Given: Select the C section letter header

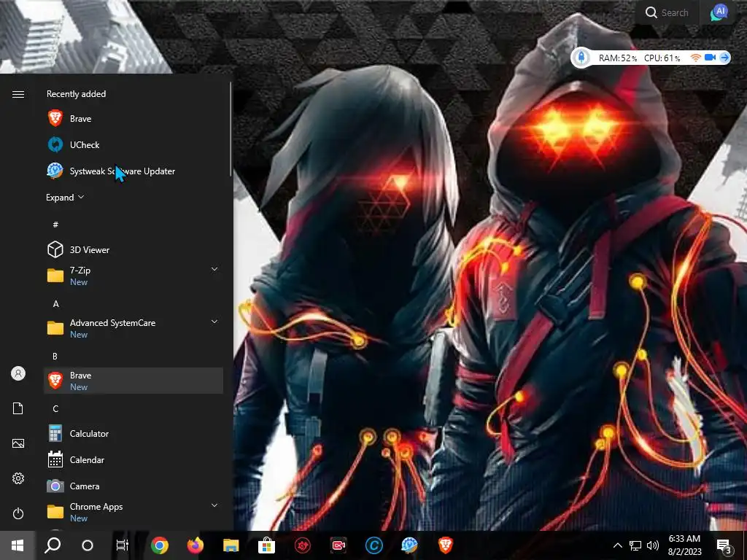Looking at the screenshot, I should (x=55, y=408).
